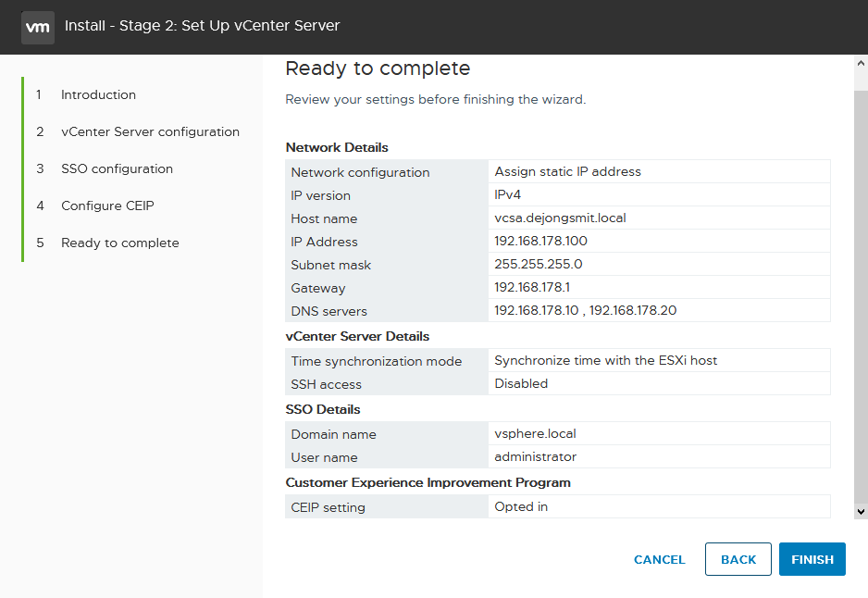Open the vCenter Server configuration step
The image size is (868, 598).
pos(150,131)
